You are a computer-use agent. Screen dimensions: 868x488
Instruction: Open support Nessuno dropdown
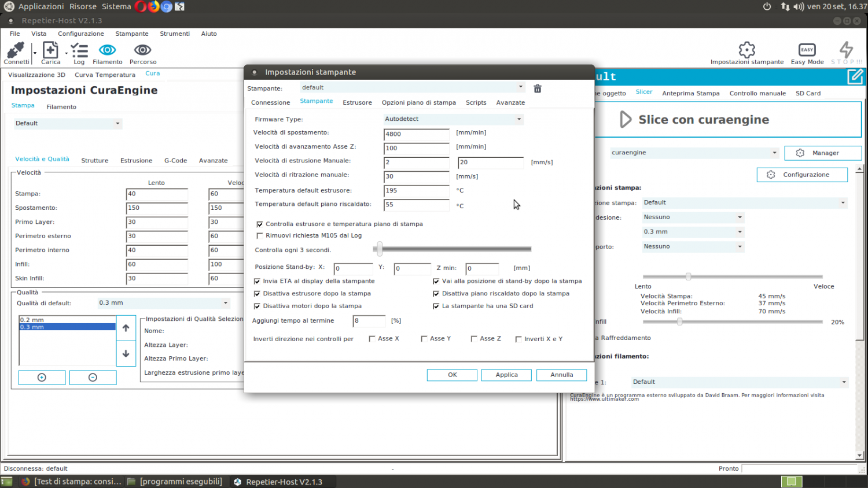point(693,246)
